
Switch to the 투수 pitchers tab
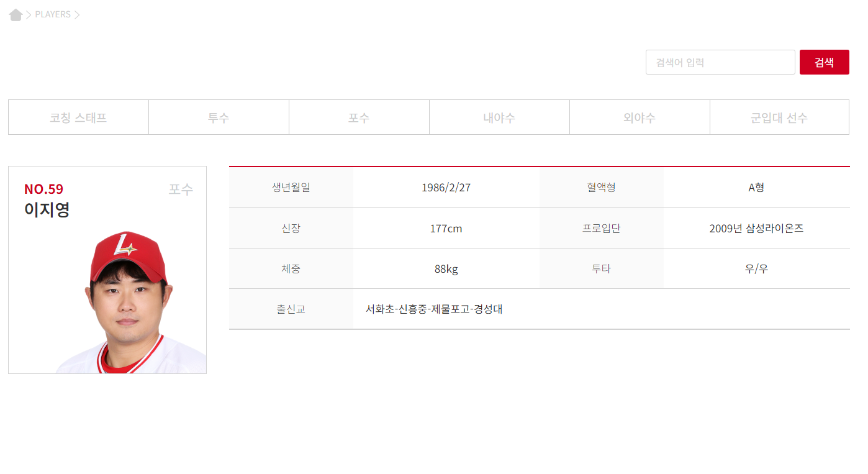coord(219,117)
